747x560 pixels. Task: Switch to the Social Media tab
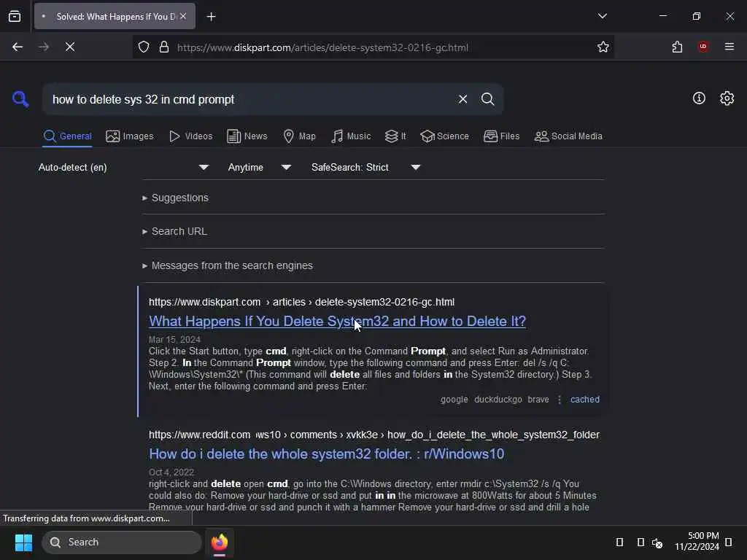click(568, 136)
